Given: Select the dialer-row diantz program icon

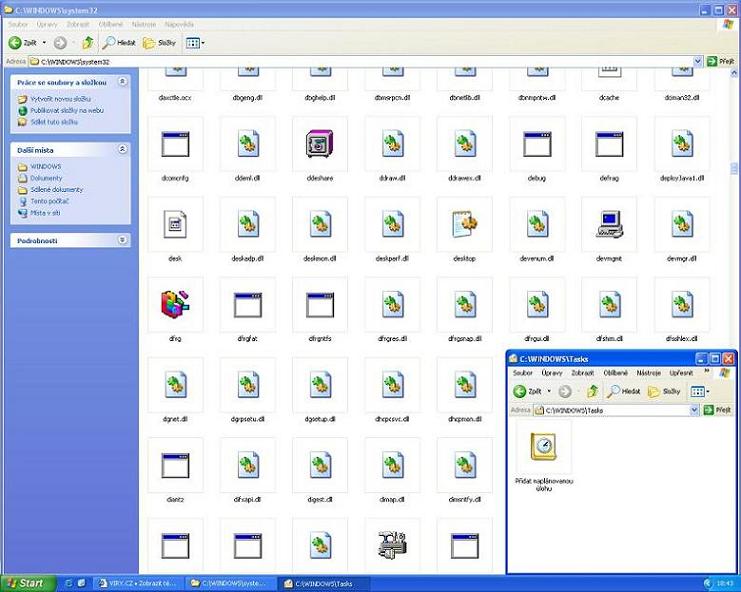Looking at the screenshot, I should coord(175,465).
